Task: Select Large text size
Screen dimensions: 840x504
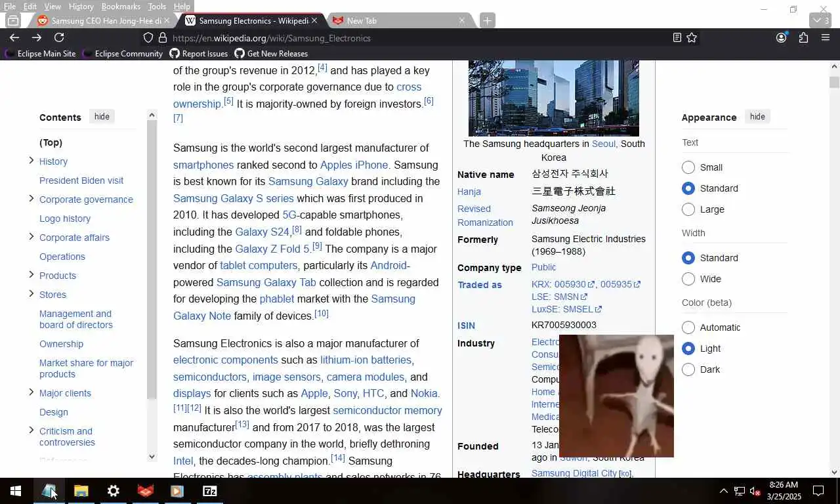Action: click(x=688, y=209)
